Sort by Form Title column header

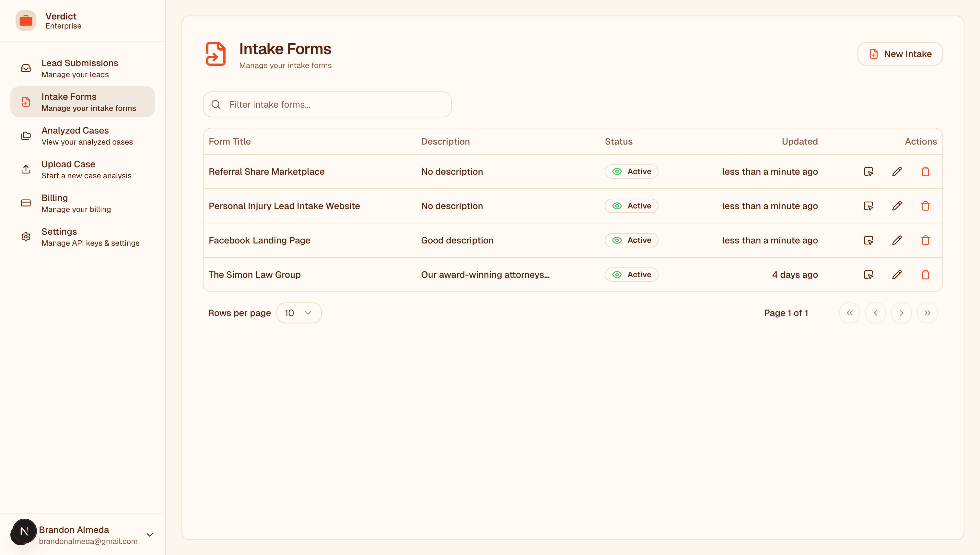click(x=230, y=141)
